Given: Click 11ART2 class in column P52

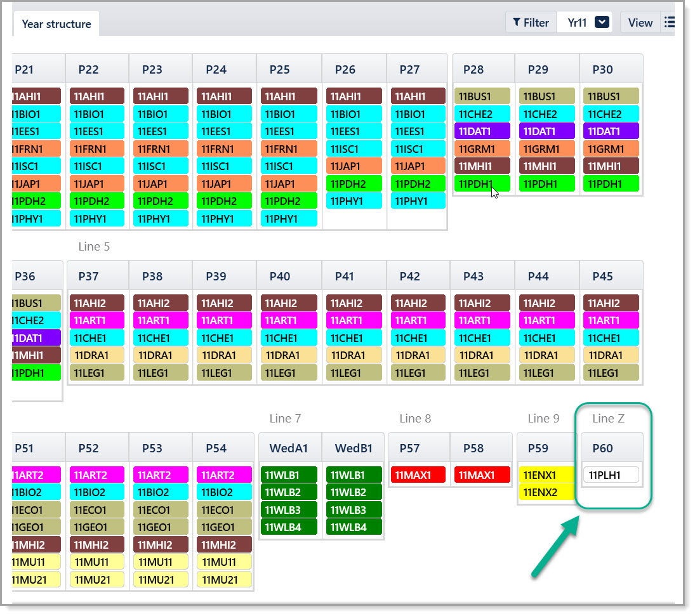Looking at the screenshot, I should click(x=97, y=475).
